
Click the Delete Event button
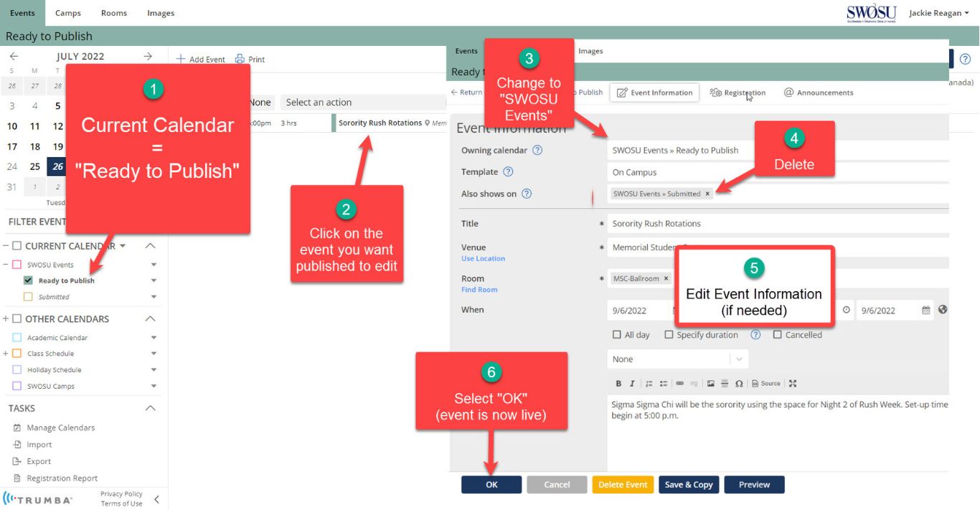pos(623,485)
